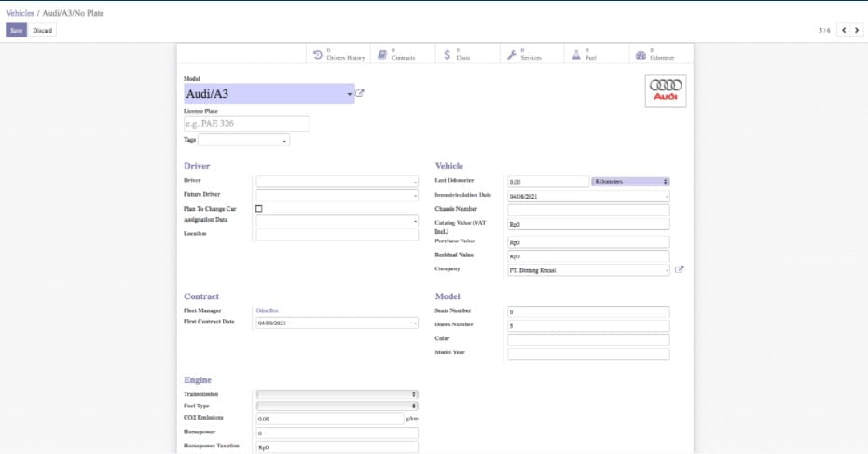Open the Fuel flask stat button

[596, 54]
